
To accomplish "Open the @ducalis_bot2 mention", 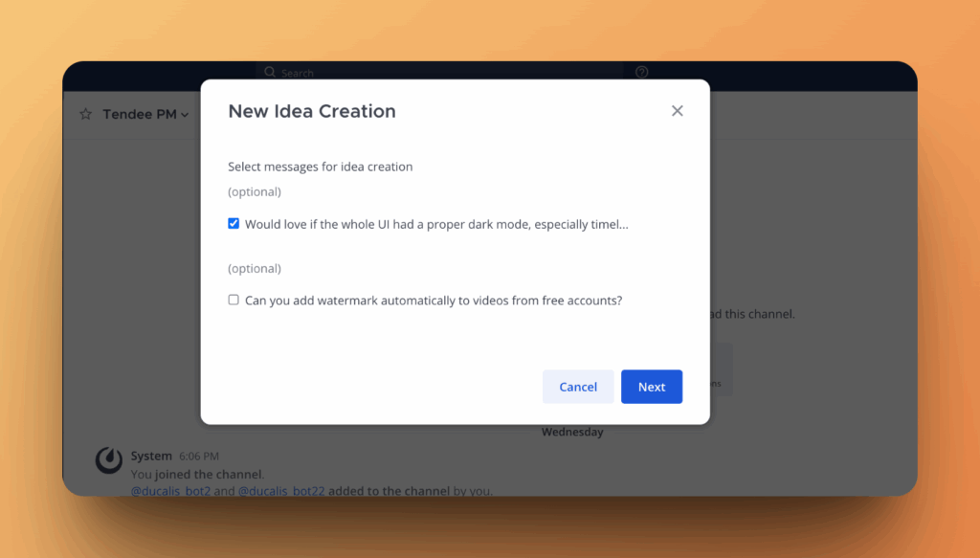I will (x=170, y=491).
